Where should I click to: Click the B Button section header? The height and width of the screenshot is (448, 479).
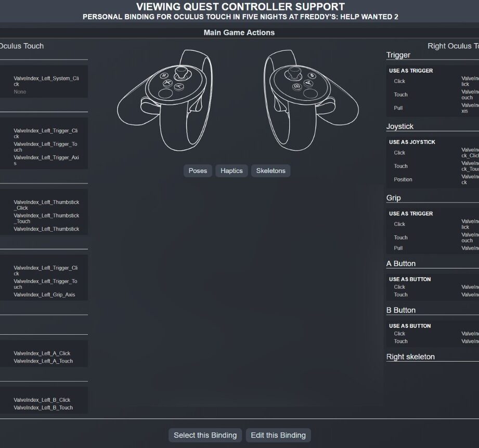click(x=401, y=310)
